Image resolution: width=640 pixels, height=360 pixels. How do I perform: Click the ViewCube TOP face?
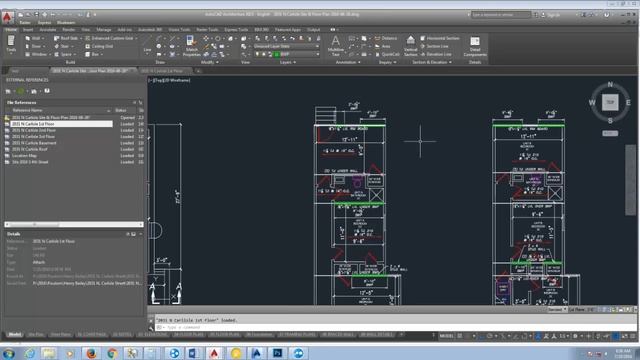610,102
